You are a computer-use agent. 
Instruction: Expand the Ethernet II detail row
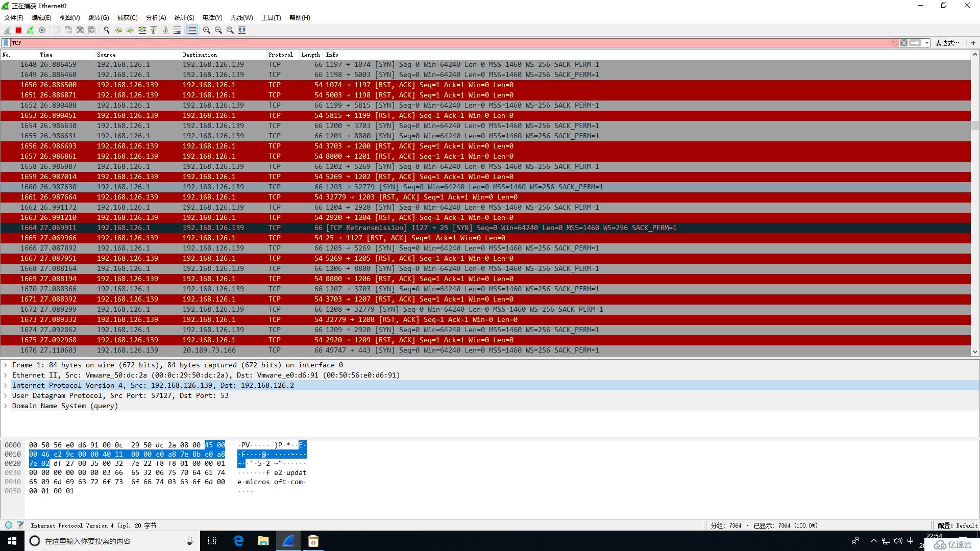point(6,375)
